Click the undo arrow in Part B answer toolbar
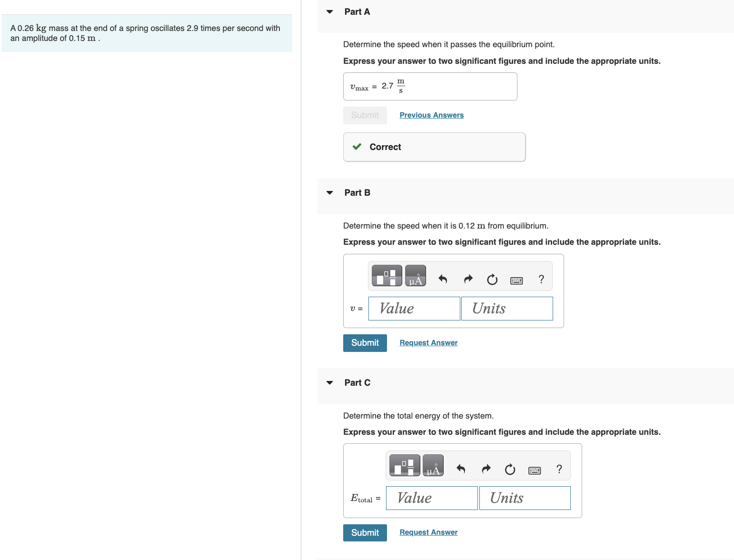Viewport: 734px width, 560px height. click(x=442, y=280)
